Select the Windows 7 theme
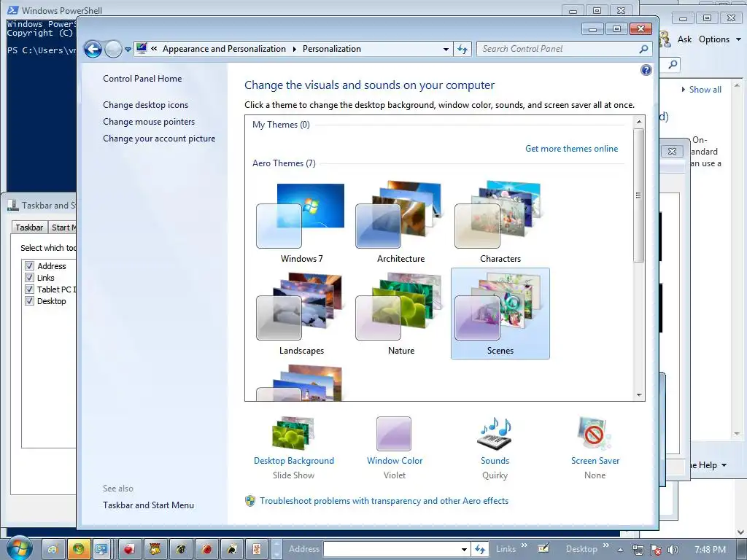 (301, 223)
